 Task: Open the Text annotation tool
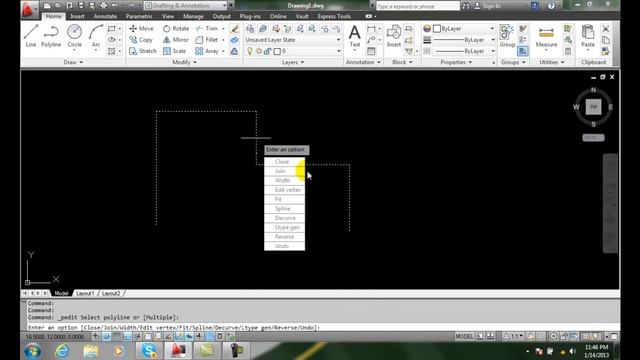355,36
